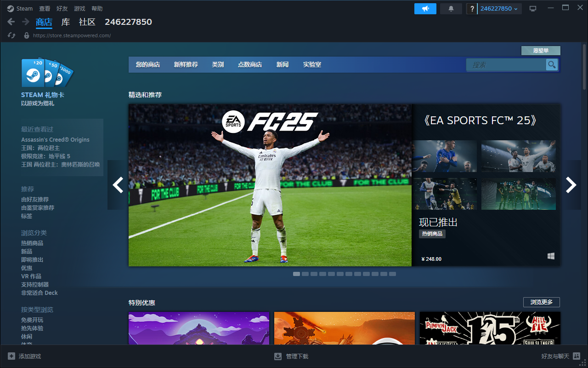Open 实验室 in store navigation
This screenshot has width=588, height=368.
pos(312,65)
